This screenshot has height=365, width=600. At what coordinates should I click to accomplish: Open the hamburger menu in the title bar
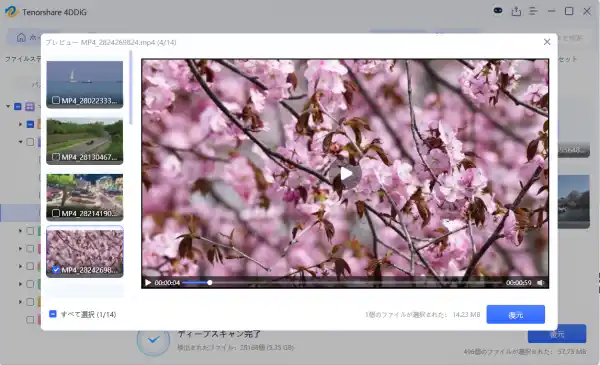533,11
